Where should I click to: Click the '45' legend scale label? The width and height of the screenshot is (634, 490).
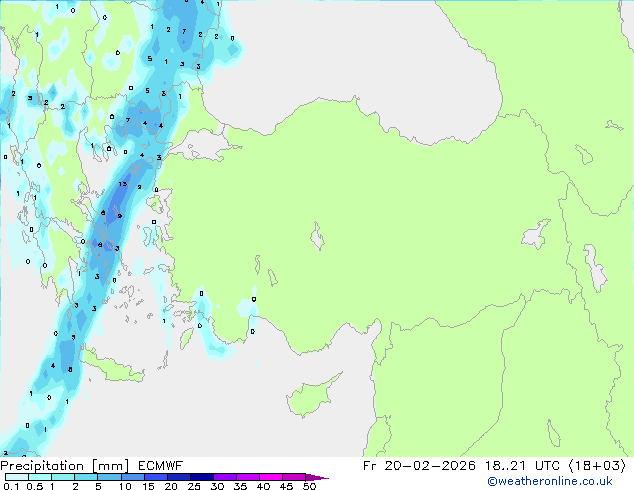[x=286, y=486]
